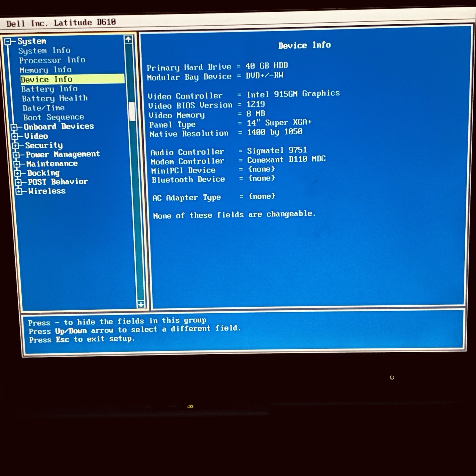Viewport: 476px width, 476px height.
Task: Expand the POST Behavior group
Action: coord(18,182)
